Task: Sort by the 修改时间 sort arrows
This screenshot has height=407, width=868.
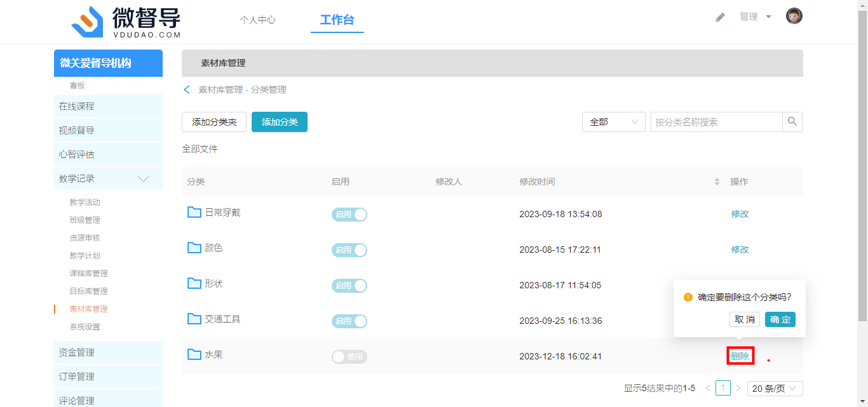Action: tap(717, 182)
